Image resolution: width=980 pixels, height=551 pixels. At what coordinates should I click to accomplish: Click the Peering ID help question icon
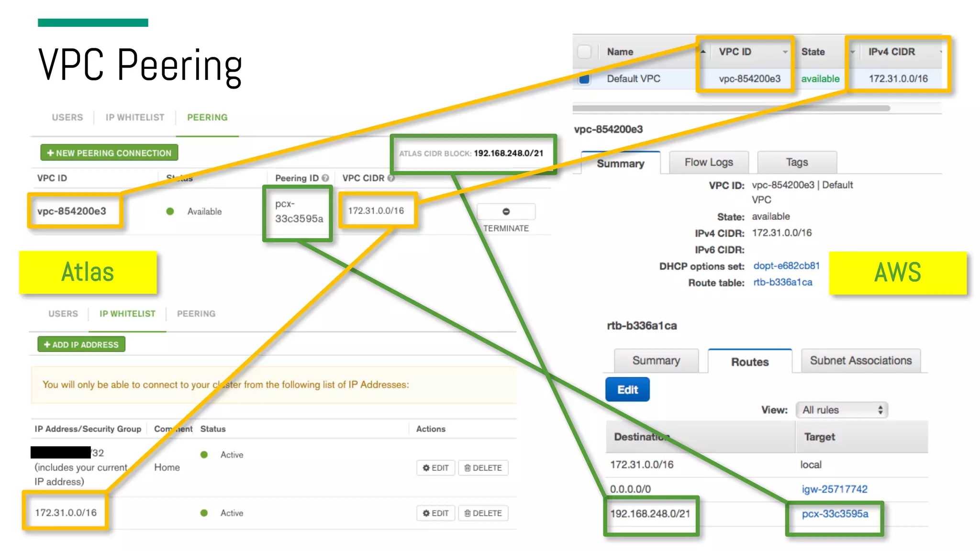point(325,178)
